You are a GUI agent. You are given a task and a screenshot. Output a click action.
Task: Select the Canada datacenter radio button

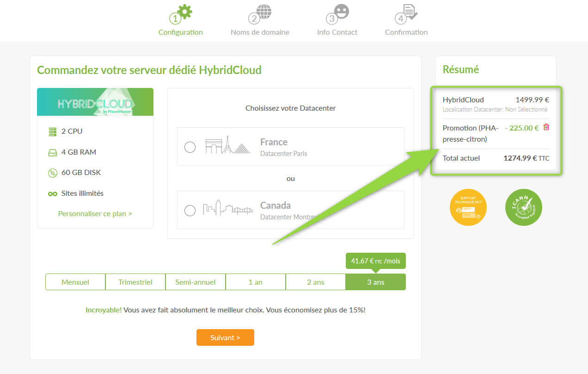[x=190, y=211]
